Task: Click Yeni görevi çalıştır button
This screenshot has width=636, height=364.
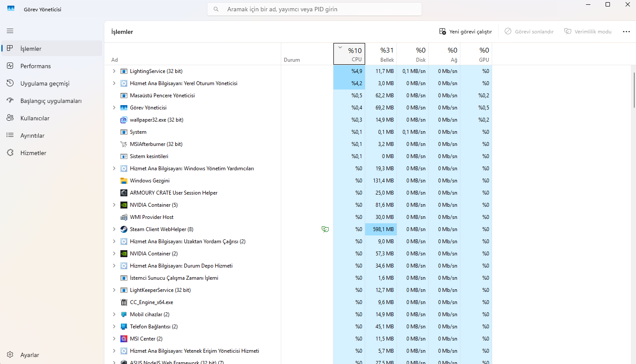Action: tap(466, 32)
